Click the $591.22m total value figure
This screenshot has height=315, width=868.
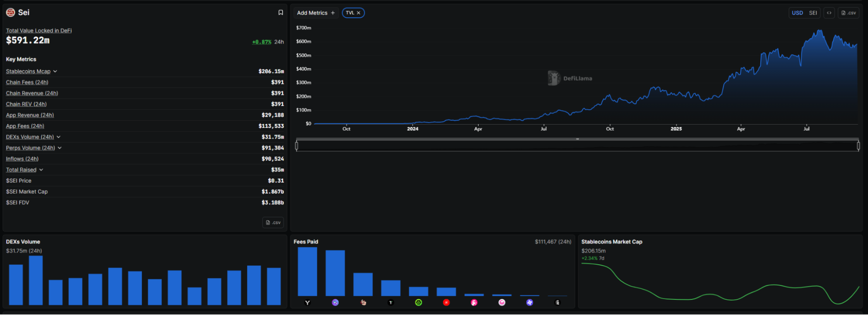click(28, 40)
